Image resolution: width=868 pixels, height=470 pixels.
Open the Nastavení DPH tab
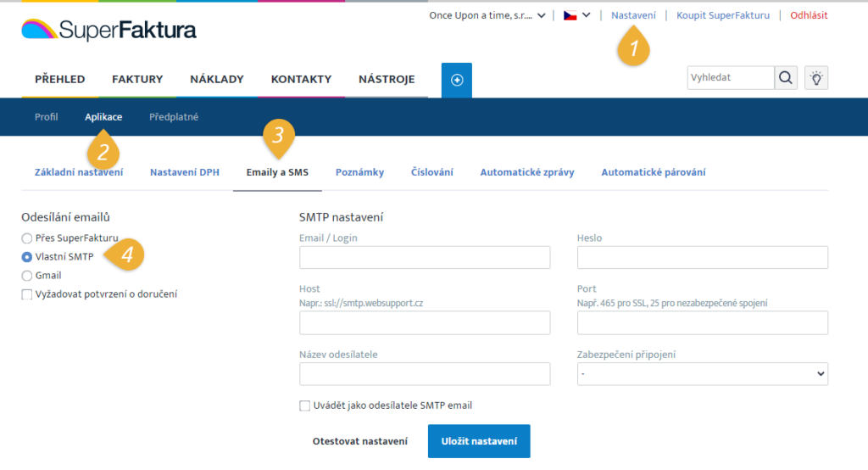click(x=184, y=172)
